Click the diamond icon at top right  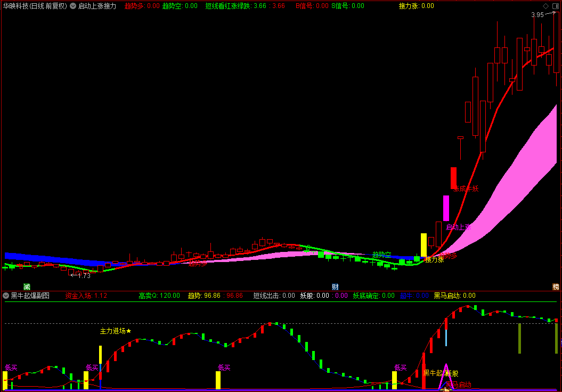pos(545,6)
